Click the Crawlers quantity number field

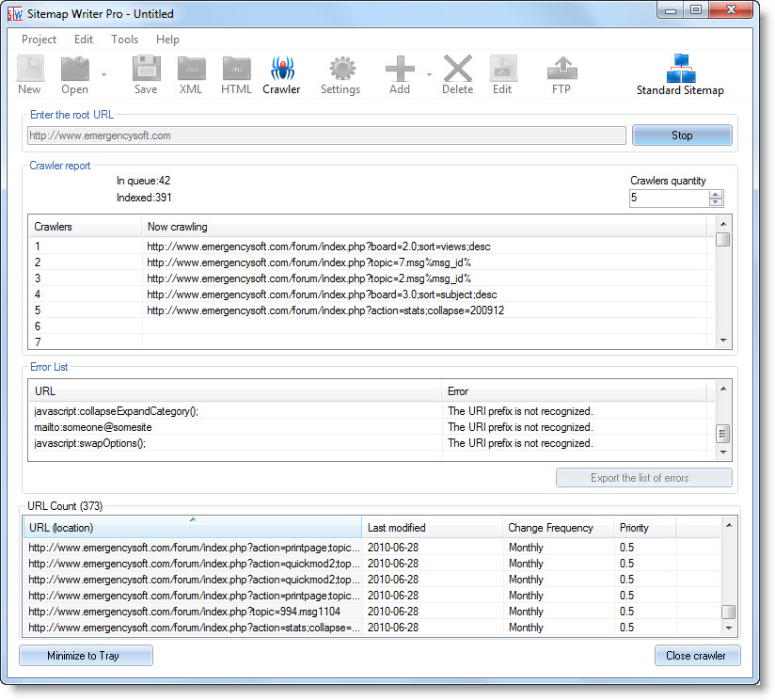tap(669, 198)
